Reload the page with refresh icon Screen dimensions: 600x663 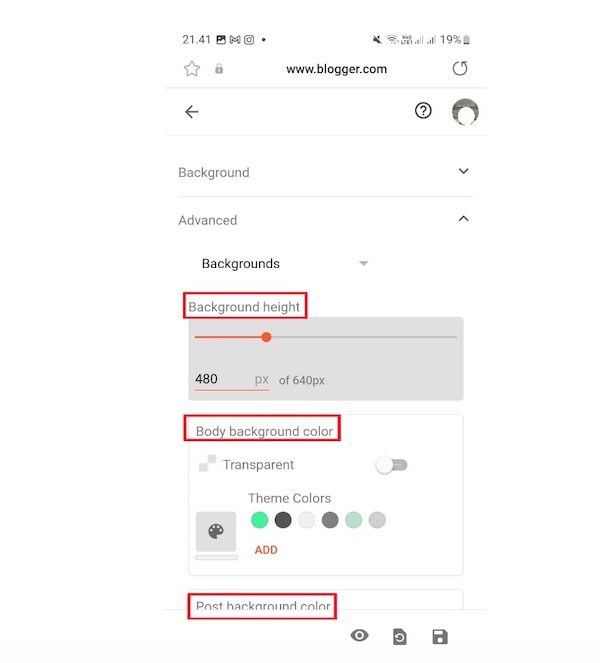coord(460,68)
